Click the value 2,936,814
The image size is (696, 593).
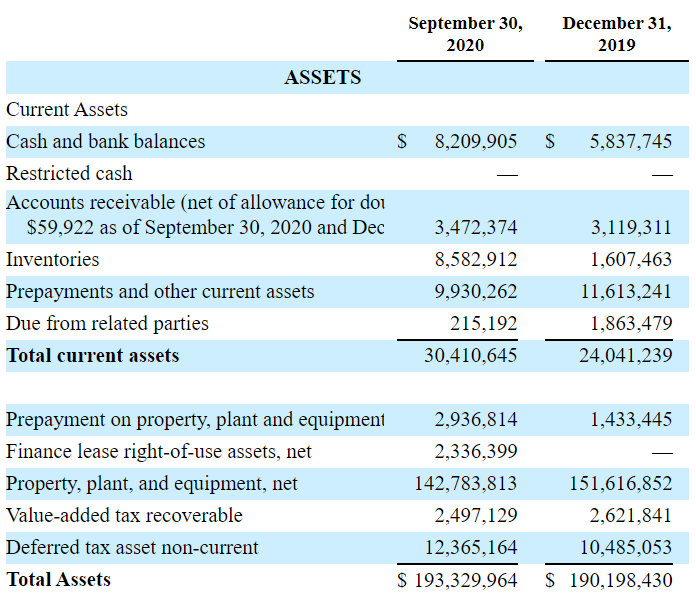[x=476, y=419]
